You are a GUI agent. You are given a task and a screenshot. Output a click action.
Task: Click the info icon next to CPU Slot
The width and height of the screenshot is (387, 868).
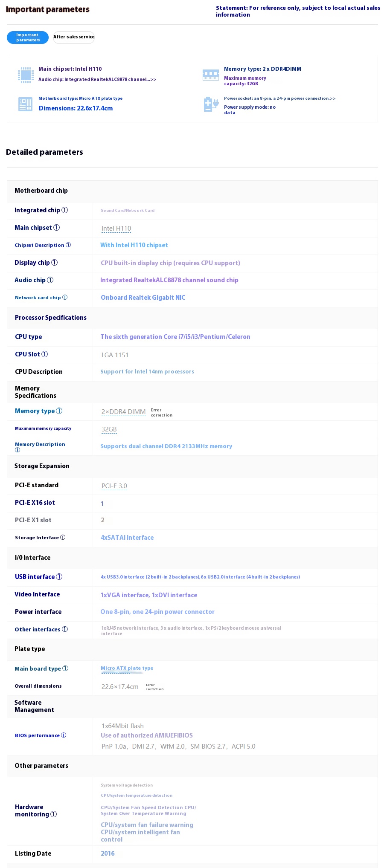[45, 354]
